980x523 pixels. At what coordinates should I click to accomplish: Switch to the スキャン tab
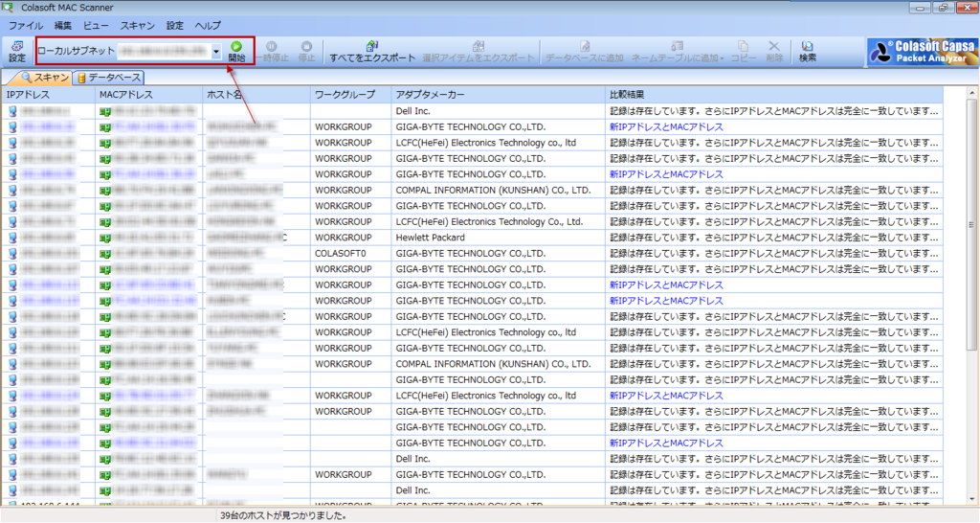pos(44,77)
